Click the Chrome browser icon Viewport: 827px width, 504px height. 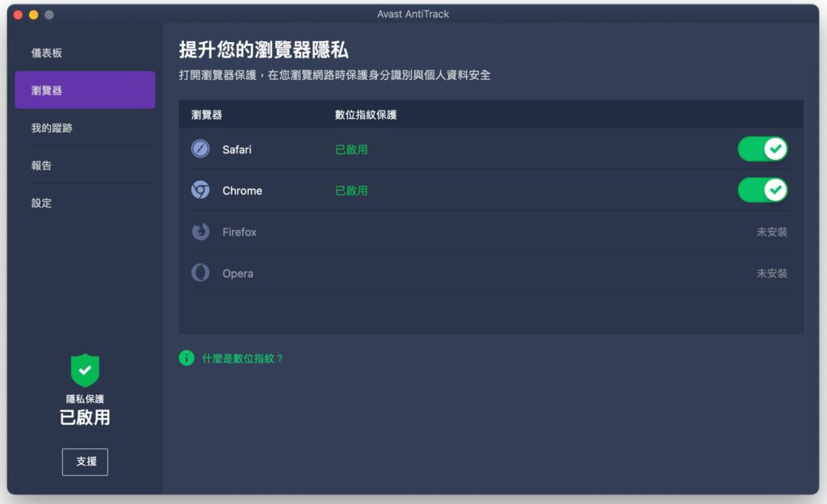pyautogui.click(x=200, y=190)
